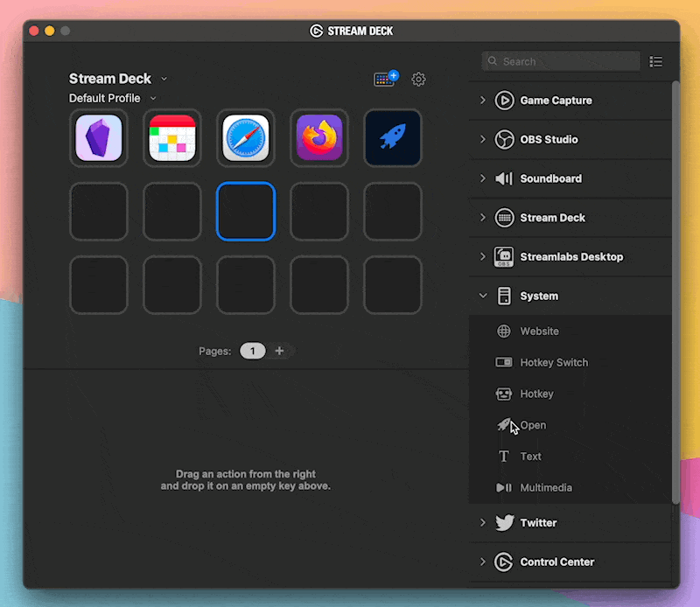
Task: Select the blue rocket key
Action: pos(392,138)
